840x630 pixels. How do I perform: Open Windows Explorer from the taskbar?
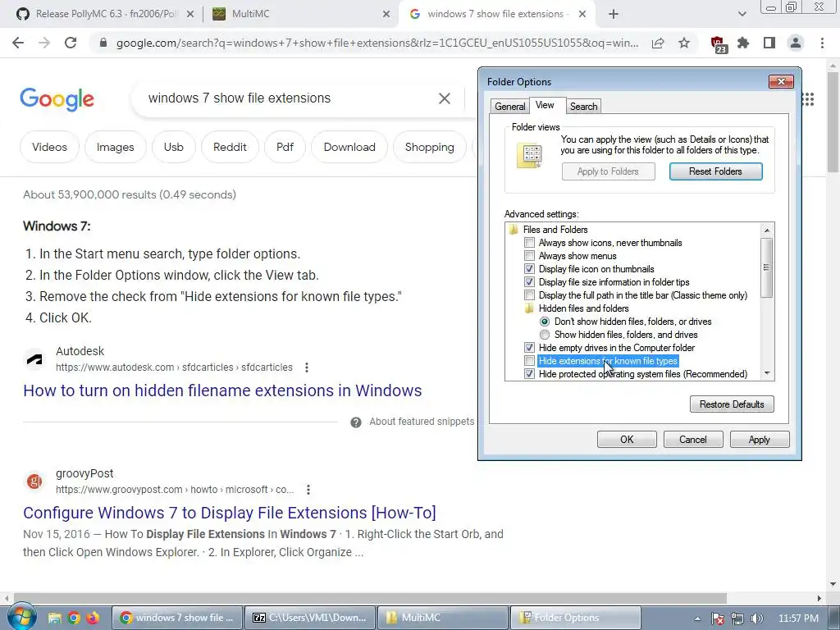point(55,618)
